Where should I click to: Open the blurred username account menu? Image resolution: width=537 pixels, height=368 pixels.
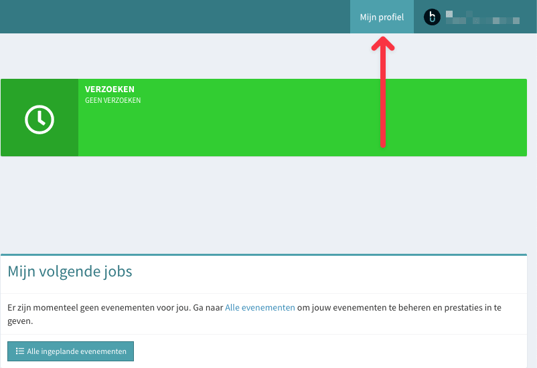483,17
